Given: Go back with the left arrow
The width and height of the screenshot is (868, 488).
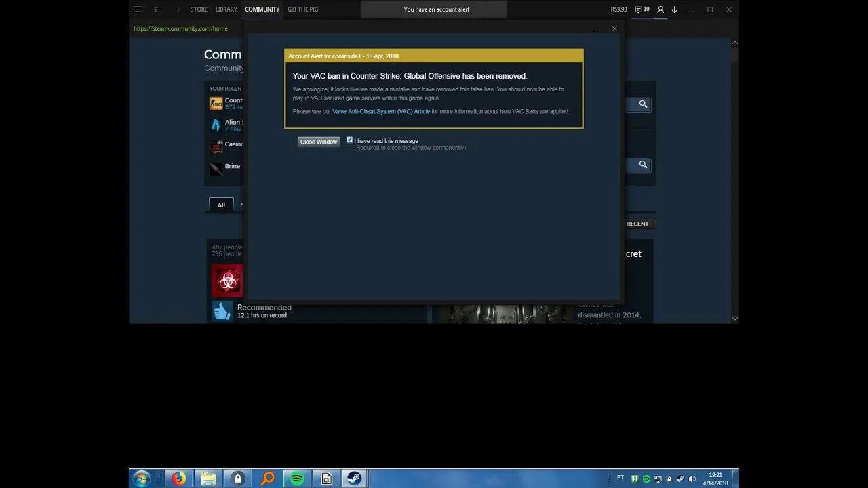Looking at the screenshot, I should click(157, 9).
